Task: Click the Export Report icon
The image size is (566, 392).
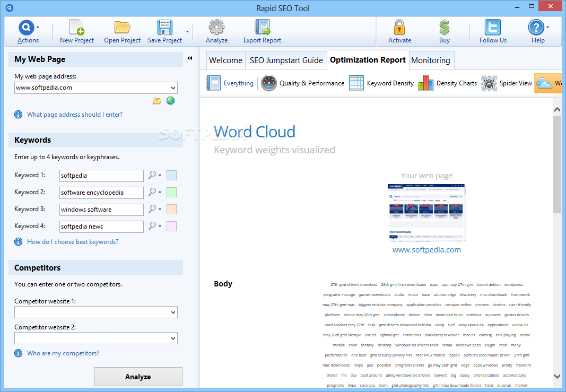Action: [262, 28]
